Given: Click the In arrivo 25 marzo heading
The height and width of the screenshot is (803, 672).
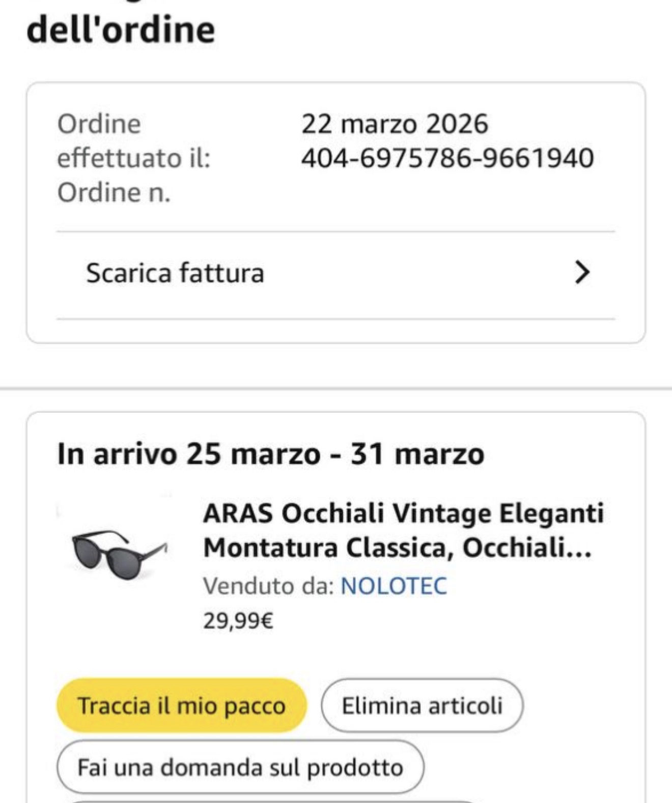Looking at the screenshot, I should click(270, 454).
